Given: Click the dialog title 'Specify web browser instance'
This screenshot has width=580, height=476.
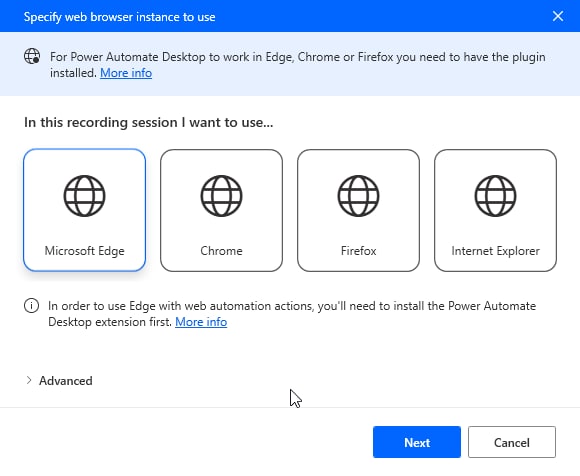Looking at the screenshot, I should pyautogui.click(x=119, y=17).
